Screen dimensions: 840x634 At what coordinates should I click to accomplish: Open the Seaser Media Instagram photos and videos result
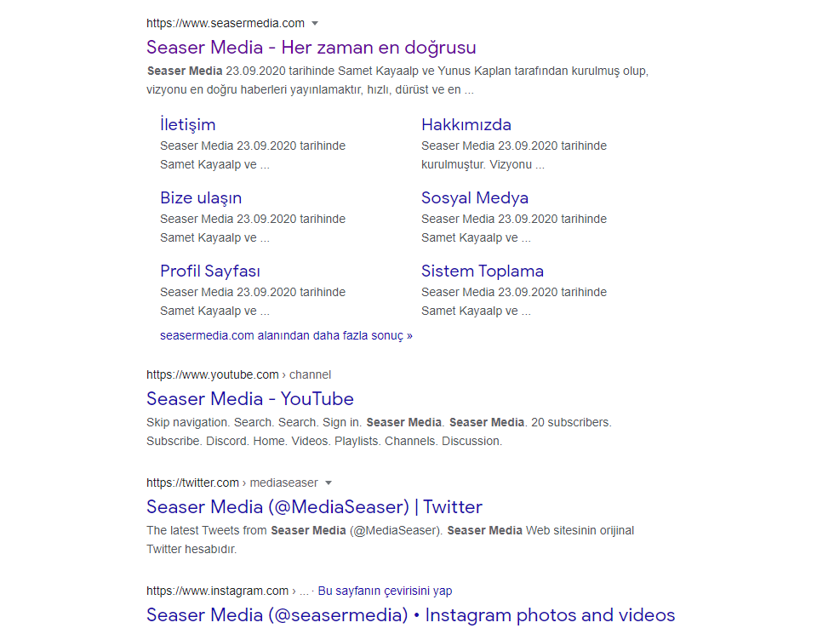(x=411, y=615)
